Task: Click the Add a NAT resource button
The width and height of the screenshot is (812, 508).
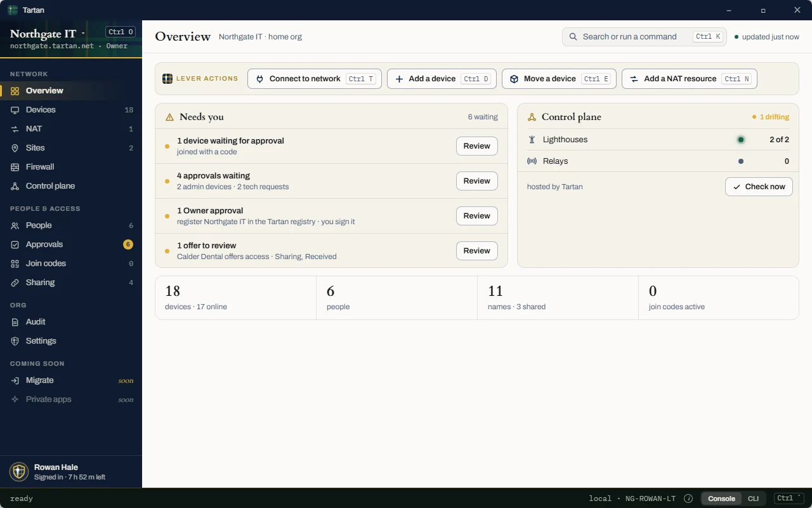Action: [x=690, y=79]
